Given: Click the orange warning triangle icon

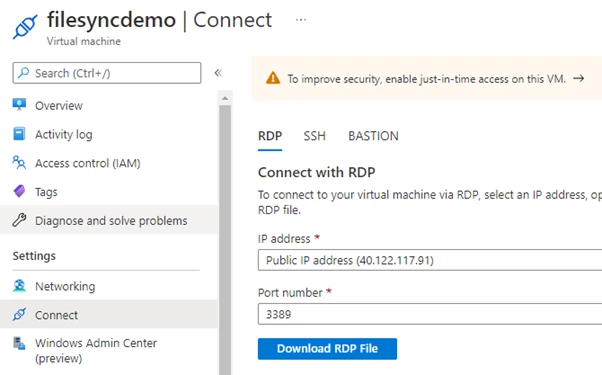Looking at the screenshot, I should coord(273,78).
